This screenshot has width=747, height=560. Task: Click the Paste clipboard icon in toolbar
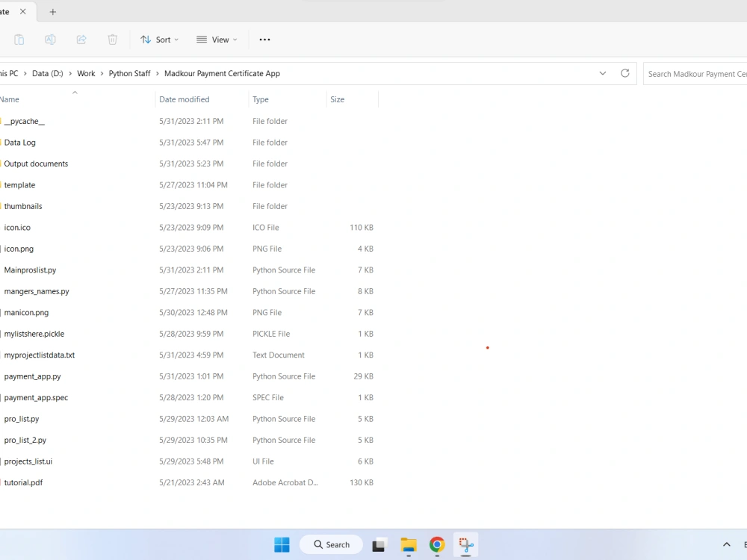19,40
